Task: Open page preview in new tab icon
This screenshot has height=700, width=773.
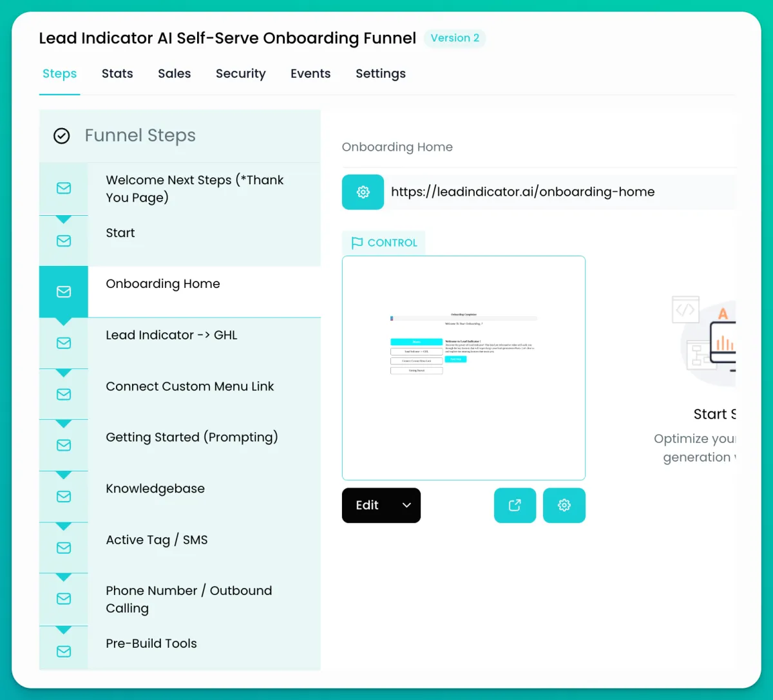Action: [x=515, y=506]
